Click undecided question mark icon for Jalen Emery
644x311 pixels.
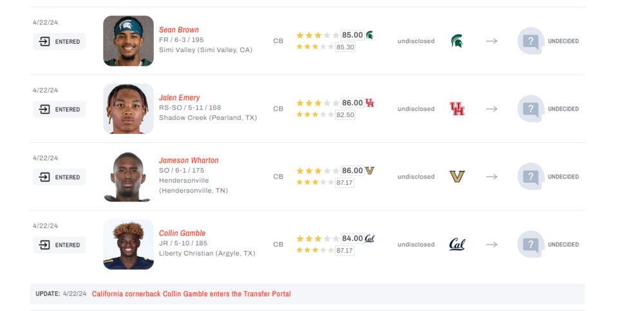[x=531, y=109]
